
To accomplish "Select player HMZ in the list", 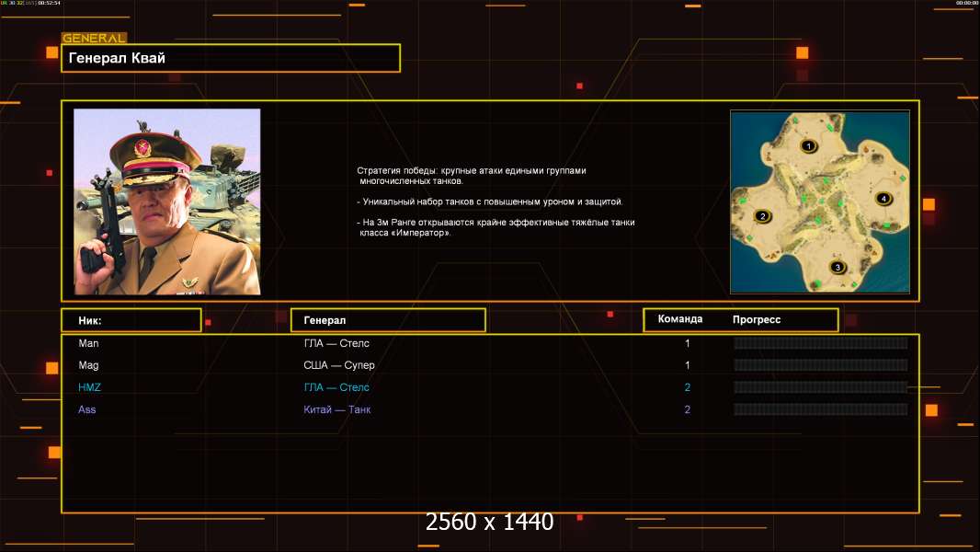I will click(90, 387).
